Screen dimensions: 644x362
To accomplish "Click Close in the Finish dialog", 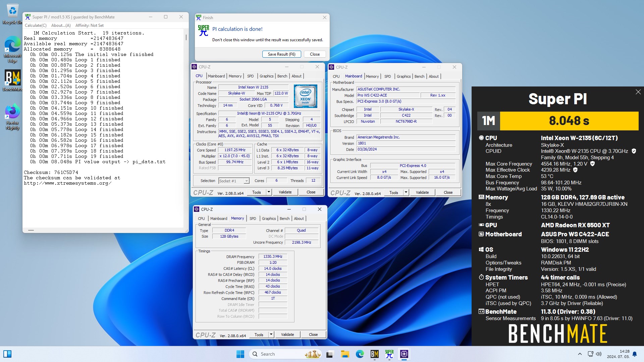I will [x=315, y=54].
